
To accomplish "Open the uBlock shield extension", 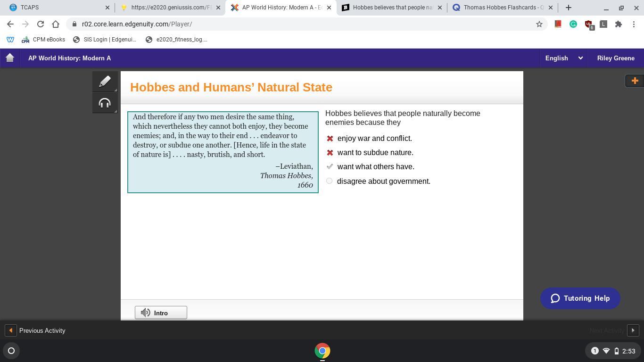I will 588,25.
